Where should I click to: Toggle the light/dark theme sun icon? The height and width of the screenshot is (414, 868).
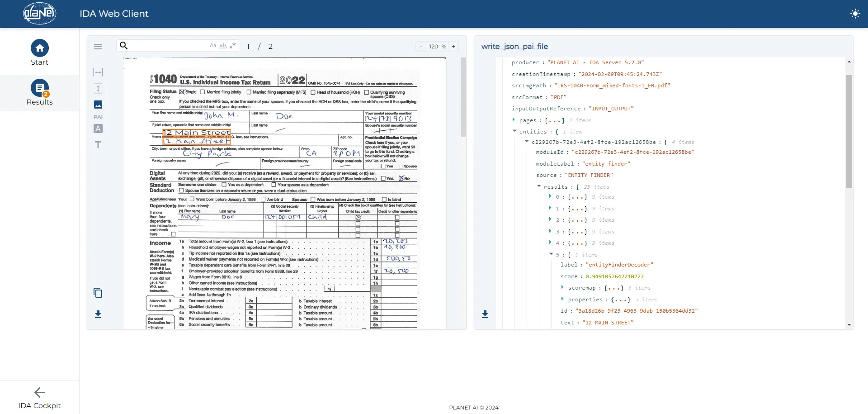pos(855,14)
